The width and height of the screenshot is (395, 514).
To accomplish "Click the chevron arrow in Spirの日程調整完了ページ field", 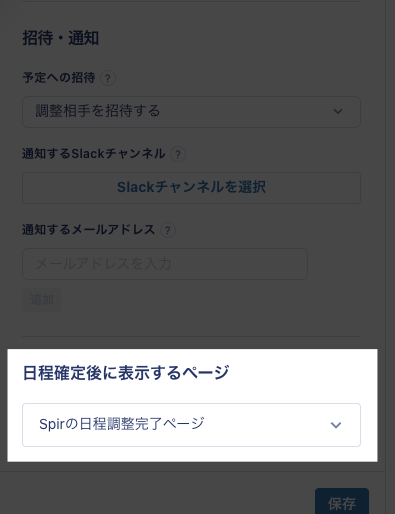I will tap(336, 425).
